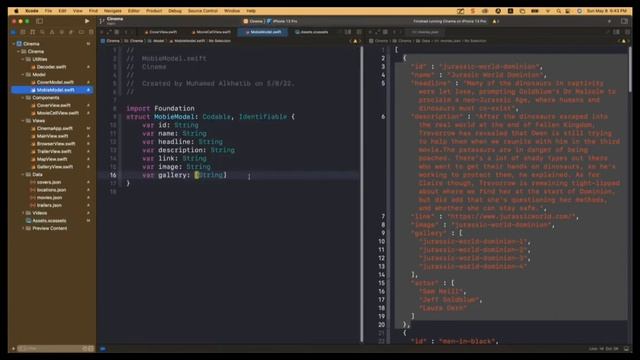Run the Cinema project with the play button
This screenshot has height=360, width=640.
tap(87, 21)
